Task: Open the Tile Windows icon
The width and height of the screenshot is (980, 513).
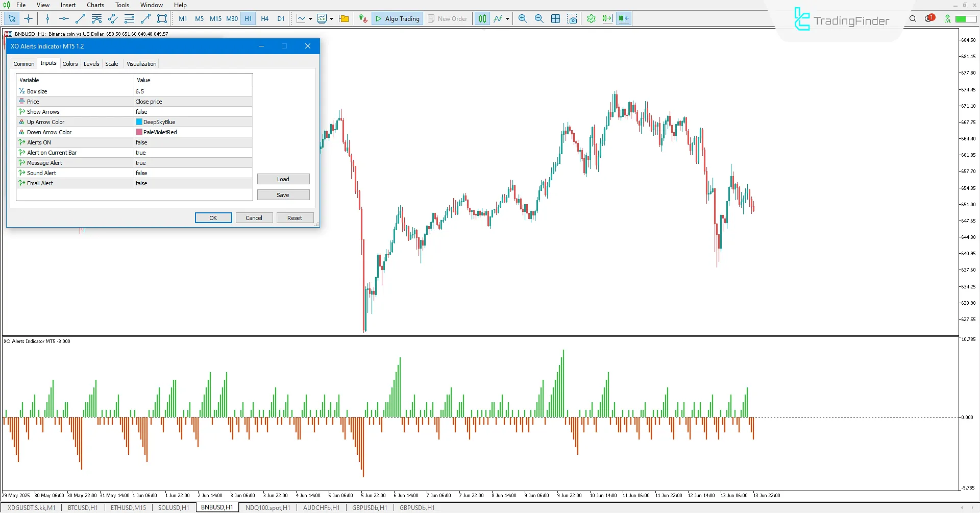Action: point(555,18)
